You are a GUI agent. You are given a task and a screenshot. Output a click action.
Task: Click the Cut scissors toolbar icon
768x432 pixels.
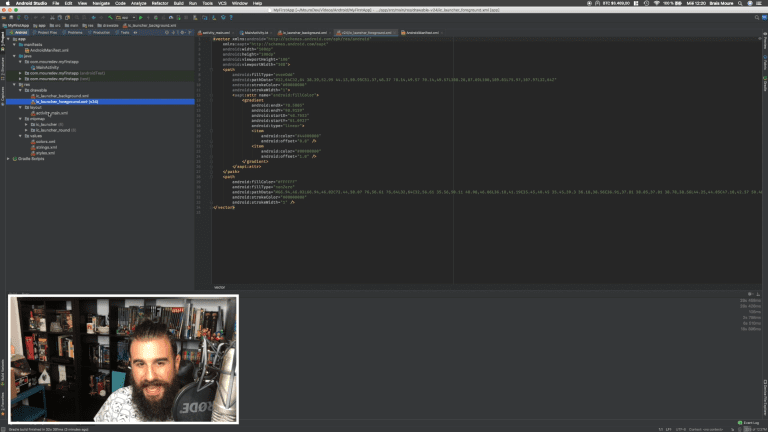(x=52, y=18)
